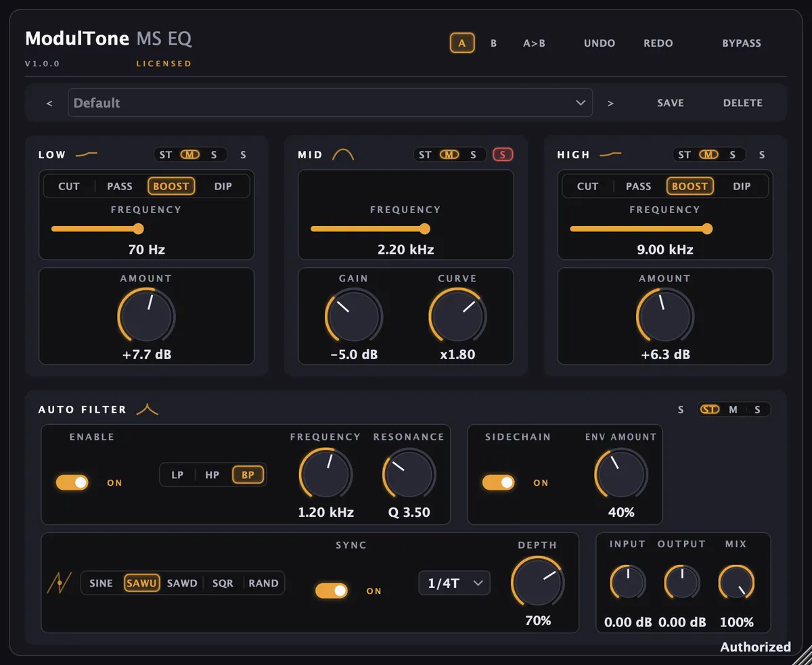Image resolution: width=812 pixels, height=665 pixels.
Task: Select BOOST mode in LOW band
Action: [171, 186]
